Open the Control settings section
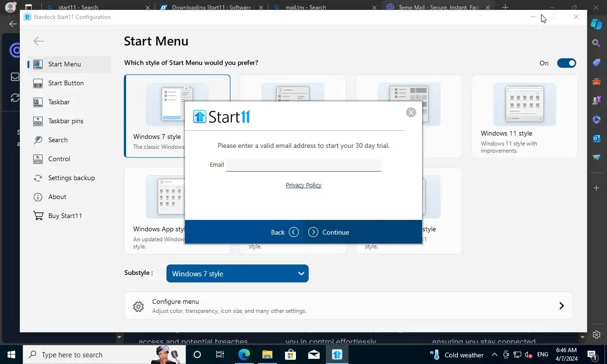The width and height of the screenshot is (607, 364). click(x=70, y=159)
